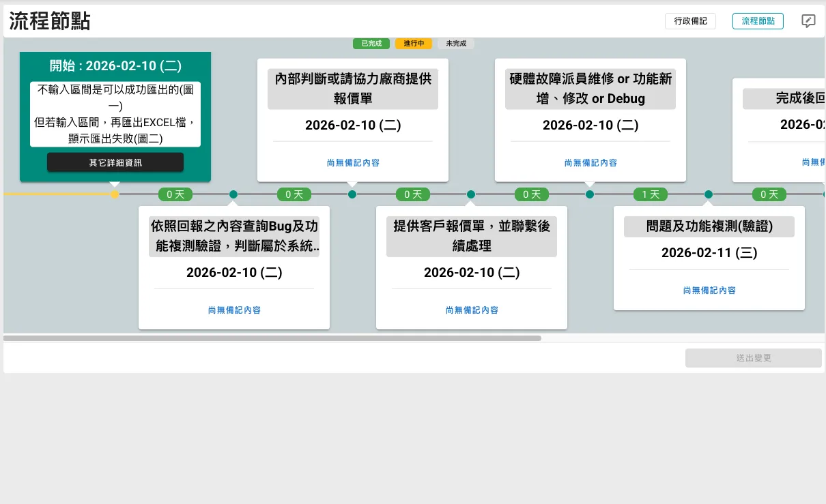Viewport: 826px width, 504px height.
Task: Click the timeline node below 內部判斷或請協力廠商提供報價單 card
Action: pyautogui.click(x=352, y=194)
